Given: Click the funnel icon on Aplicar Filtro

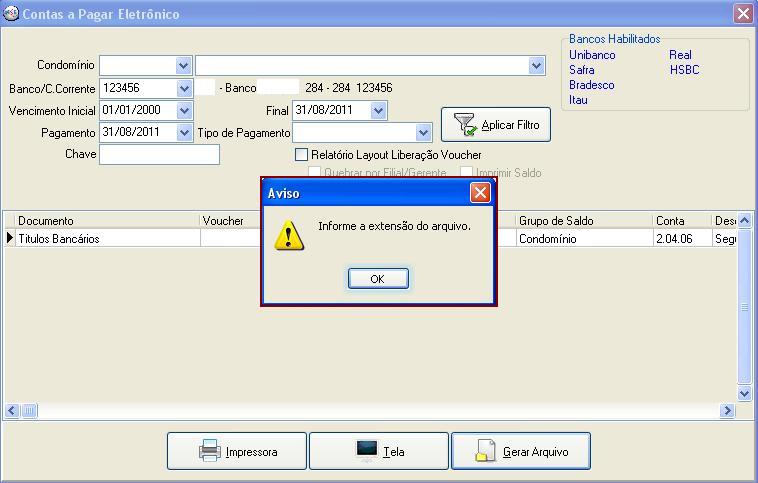Looking at the screenshot, I should [x=465, y=124].
